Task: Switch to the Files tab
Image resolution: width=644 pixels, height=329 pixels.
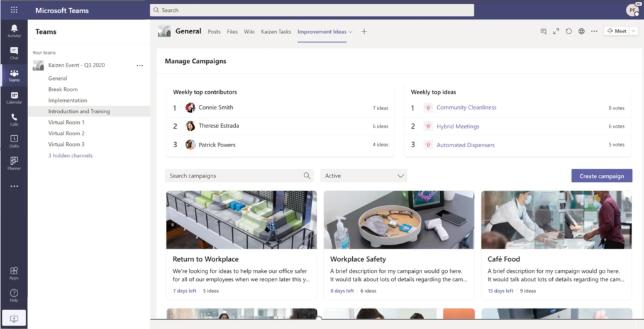Action: pyautogui.click(x=232, y=31)
